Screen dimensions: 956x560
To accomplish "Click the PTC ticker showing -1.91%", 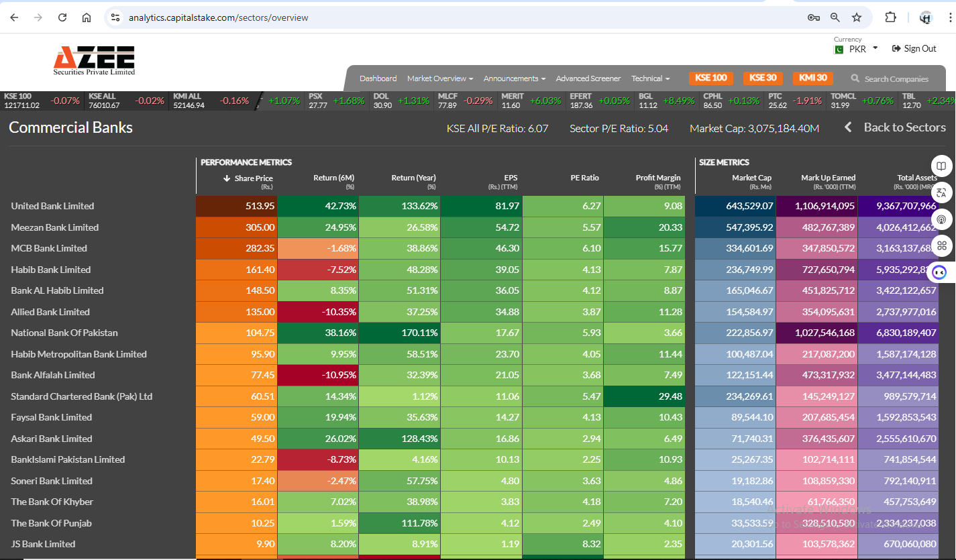I will click(x=795, y=101).
